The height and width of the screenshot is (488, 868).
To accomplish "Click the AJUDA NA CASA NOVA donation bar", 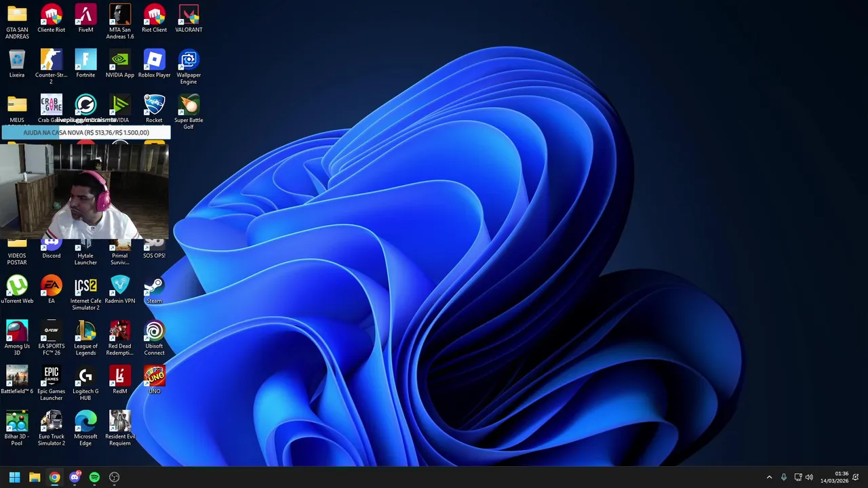I will click(85, 133).
